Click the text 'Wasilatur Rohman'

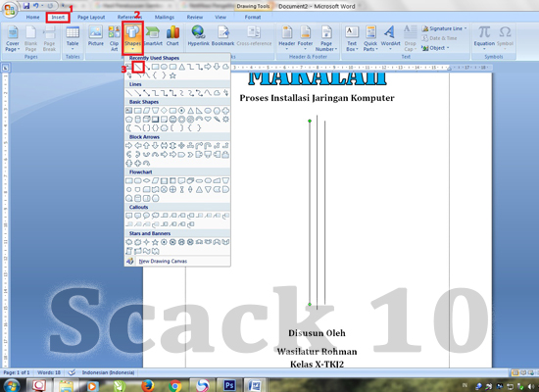point(317,352)
